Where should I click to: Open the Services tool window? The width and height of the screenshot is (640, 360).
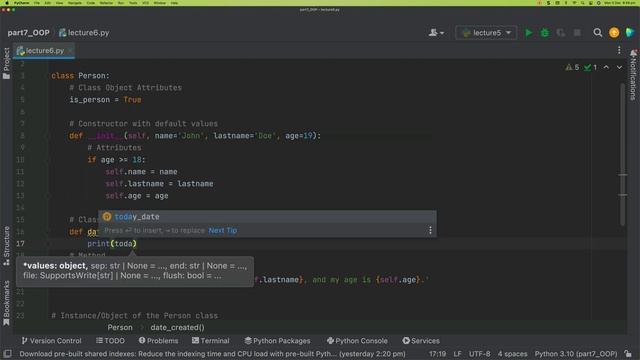(x=421, y=341)
